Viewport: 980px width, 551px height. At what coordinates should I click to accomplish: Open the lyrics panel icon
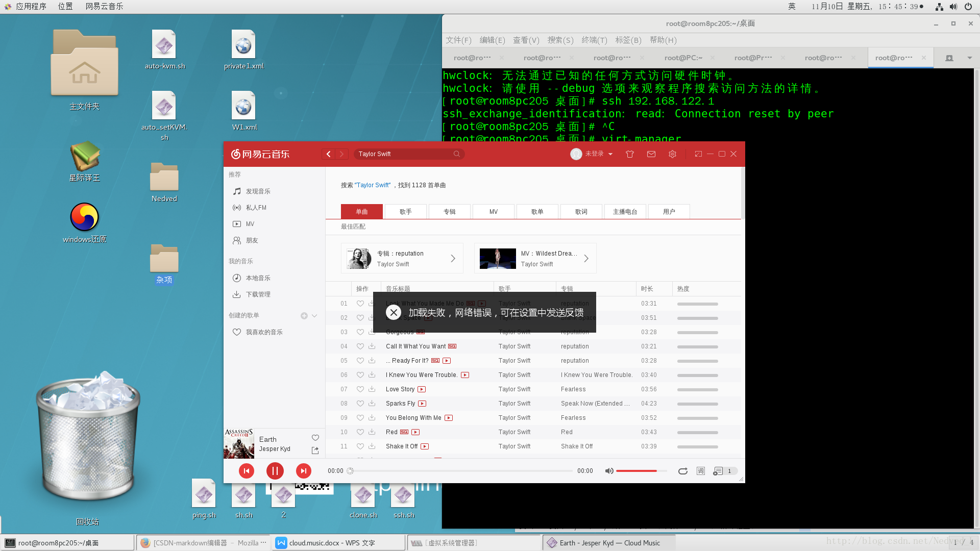(x=701, y=471)
